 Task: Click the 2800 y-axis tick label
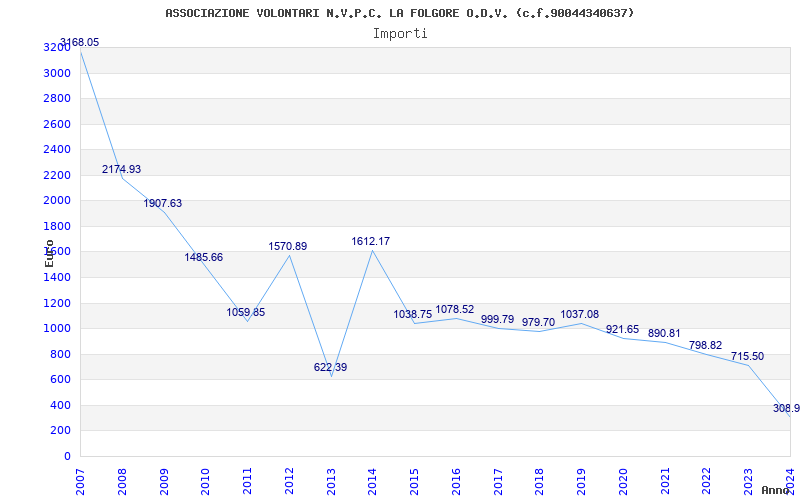click(x=57, y=99)
